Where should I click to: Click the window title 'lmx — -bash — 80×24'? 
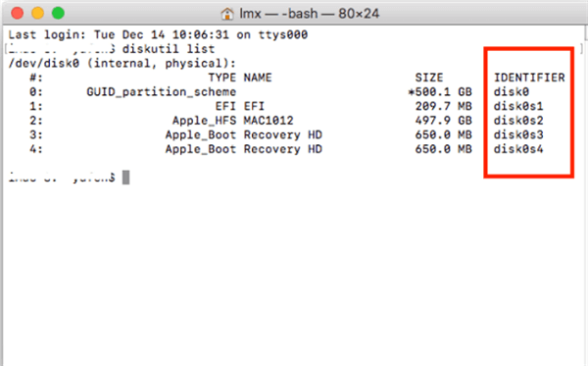click(310, 14)
